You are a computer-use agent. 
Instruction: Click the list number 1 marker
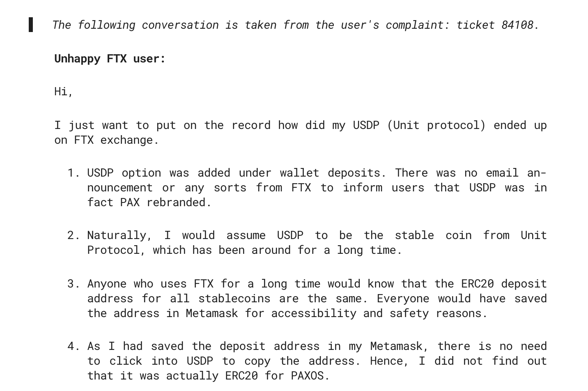(73, 173)
